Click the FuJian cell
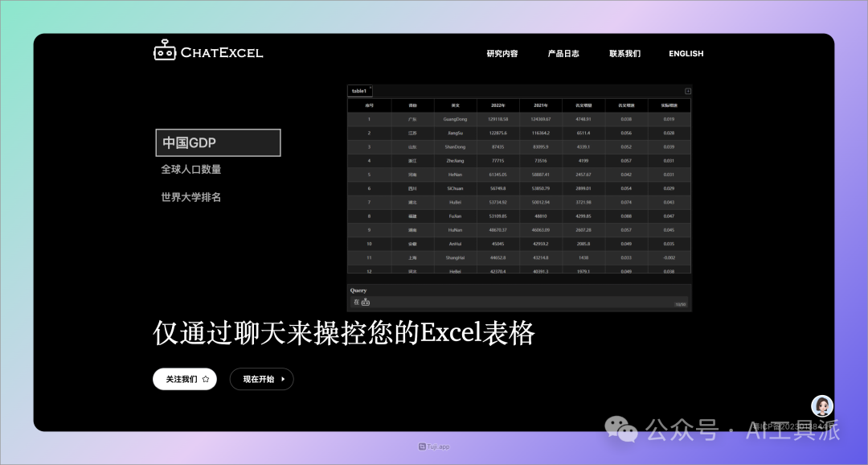This screenshot has width=868, height=465. pyautogui.click(x=455, y=216)
